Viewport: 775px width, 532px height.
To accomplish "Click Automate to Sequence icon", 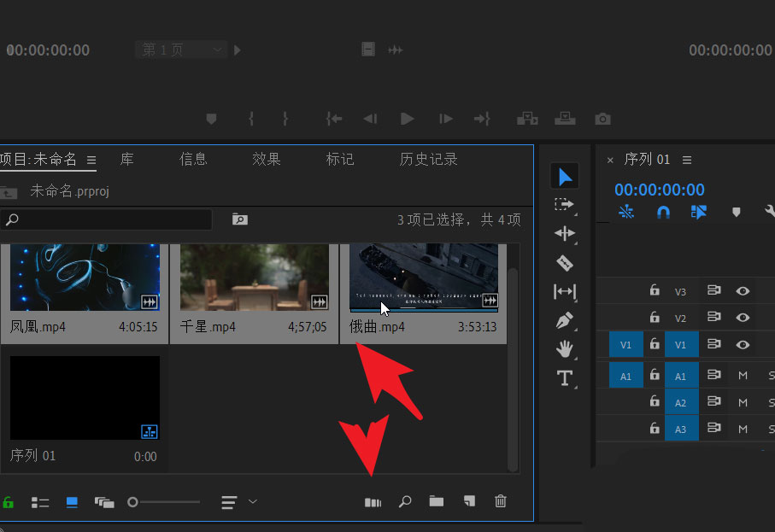I will [373, 502].
